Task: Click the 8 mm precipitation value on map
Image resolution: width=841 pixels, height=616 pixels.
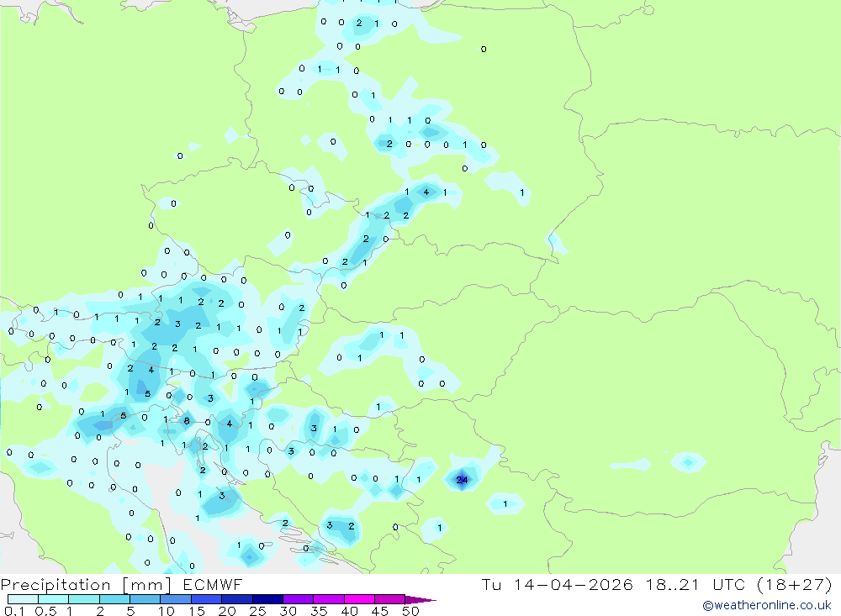Action: (187, 421)
